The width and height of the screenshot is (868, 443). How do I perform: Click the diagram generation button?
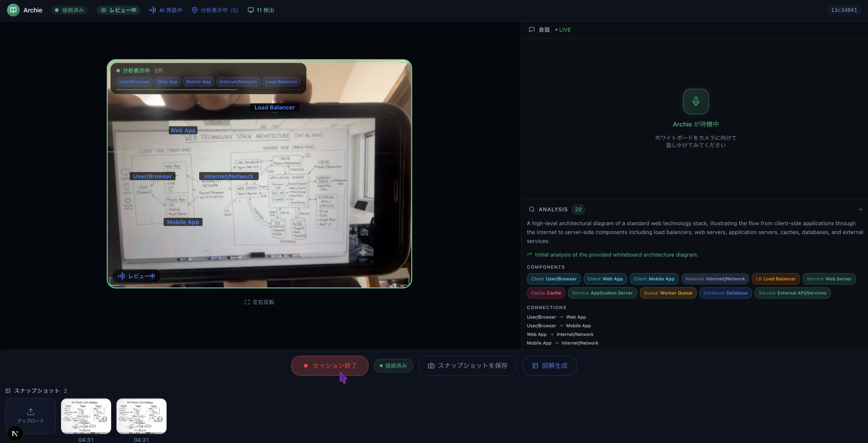point(549,366)
